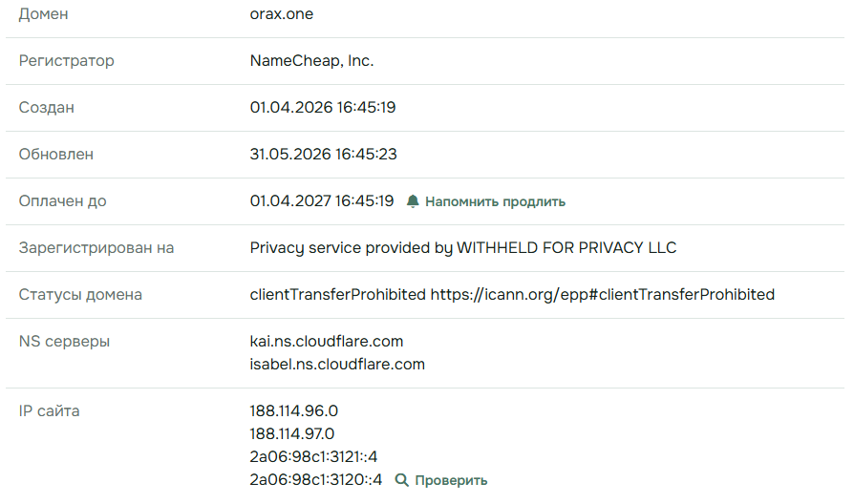Click the bell reminder icon
This screenshot has height=504, width=854.
(413, 201)
